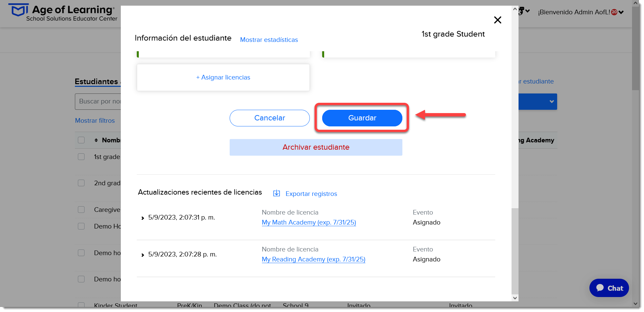Click the Buscar por nombre search field
Screen dimensions: 644x312
click(98, 101)
